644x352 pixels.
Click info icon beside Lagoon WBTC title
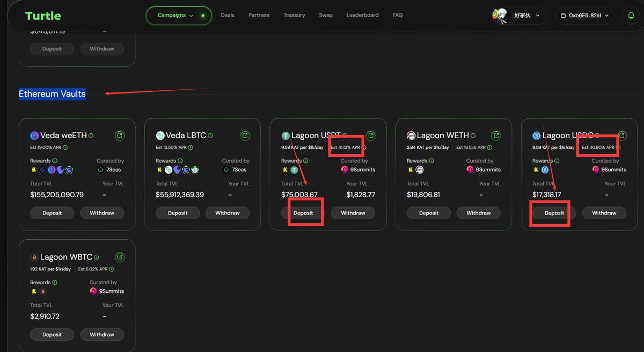97,257
